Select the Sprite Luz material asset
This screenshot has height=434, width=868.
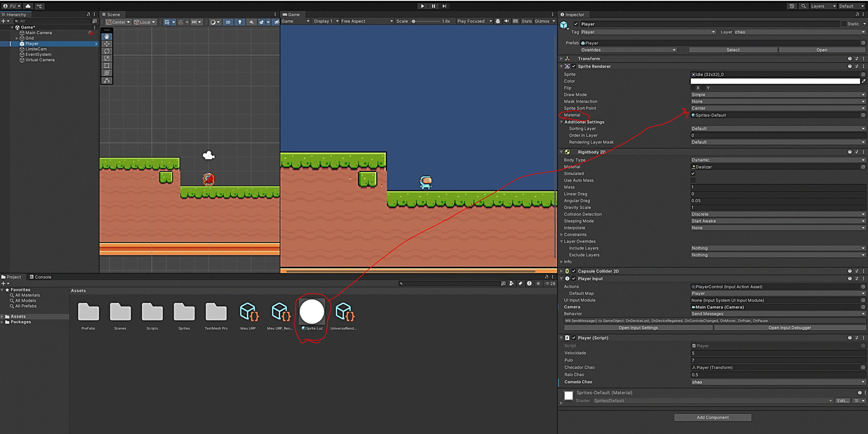(x=312, y=312)
